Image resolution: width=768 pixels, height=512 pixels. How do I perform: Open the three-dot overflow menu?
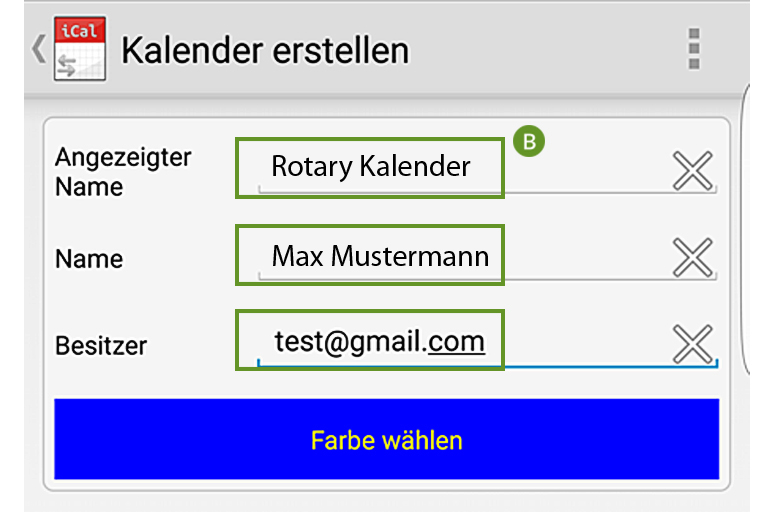(x=694, y=49)
